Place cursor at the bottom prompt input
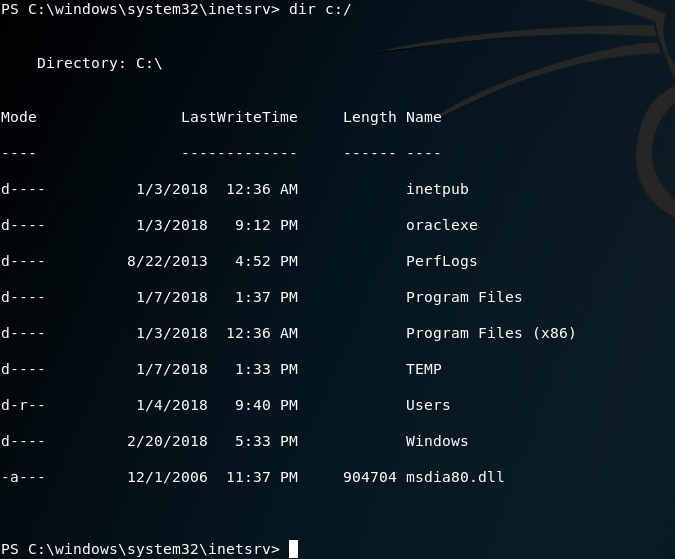Image resolution: width=675 pixels, height=559 pixels. tap(293, 548)
